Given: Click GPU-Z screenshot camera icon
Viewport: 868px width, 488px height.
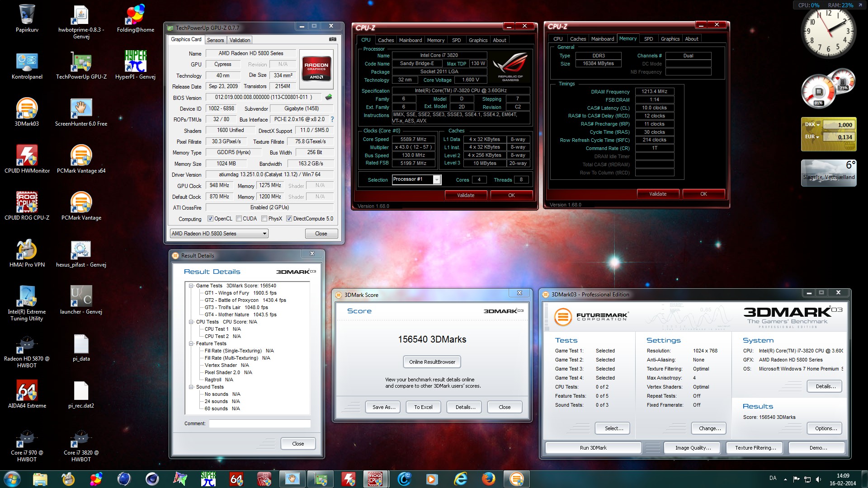Looking at the screenshot, I should pyautogui.click(x=333, y=39).
